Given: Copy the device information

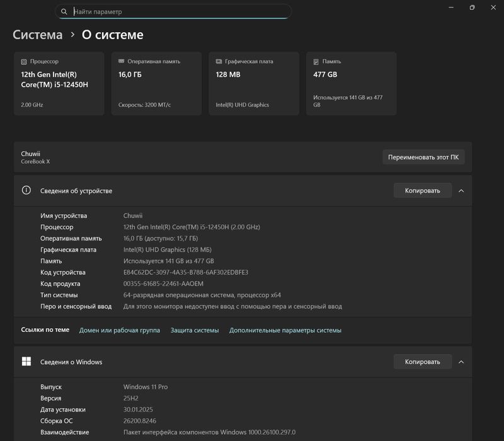Looking at the screenshot, I should (423, 191).
